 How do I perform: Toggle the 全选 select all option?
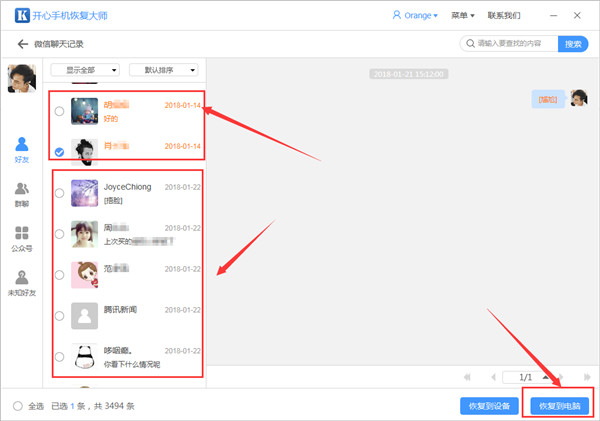tap(18, 406)
